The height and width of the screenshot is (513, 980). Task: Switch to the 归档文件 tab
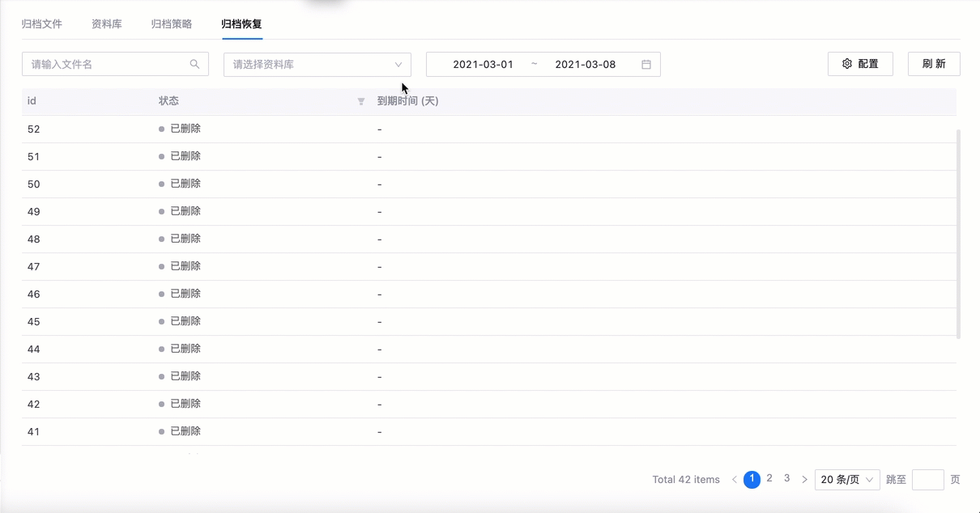click(x=42, y=23)
